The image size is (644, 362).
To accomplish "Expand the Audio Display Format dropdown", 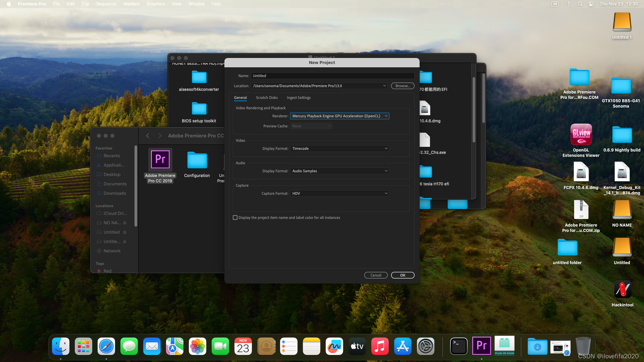I will click(x=339, y=171).
